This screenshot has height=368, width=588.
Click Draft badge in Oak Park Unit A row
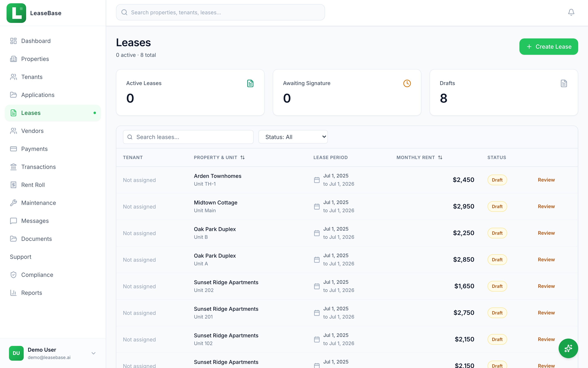pos(497,260)
